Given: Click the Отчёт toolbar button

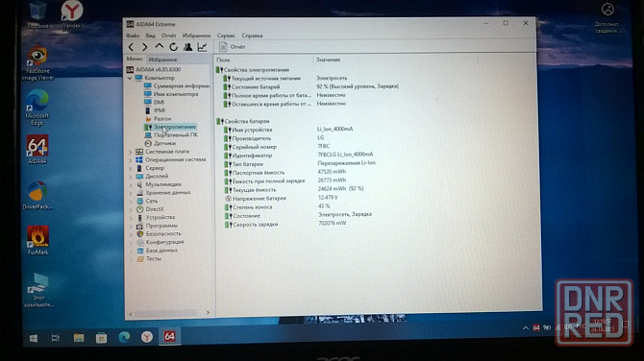Looking at the screenshot, I should (232, 47).
